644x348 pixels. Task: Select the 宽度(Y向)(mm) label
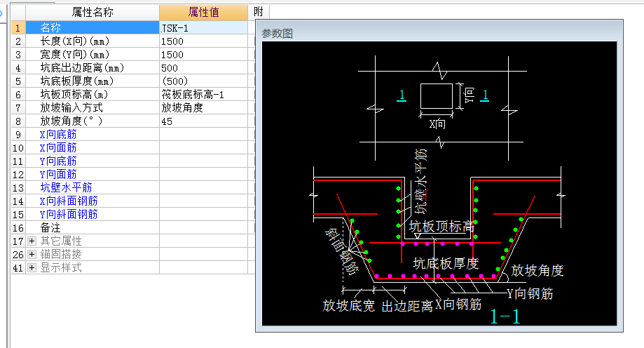pyautogui.click(x=75, y=54)
